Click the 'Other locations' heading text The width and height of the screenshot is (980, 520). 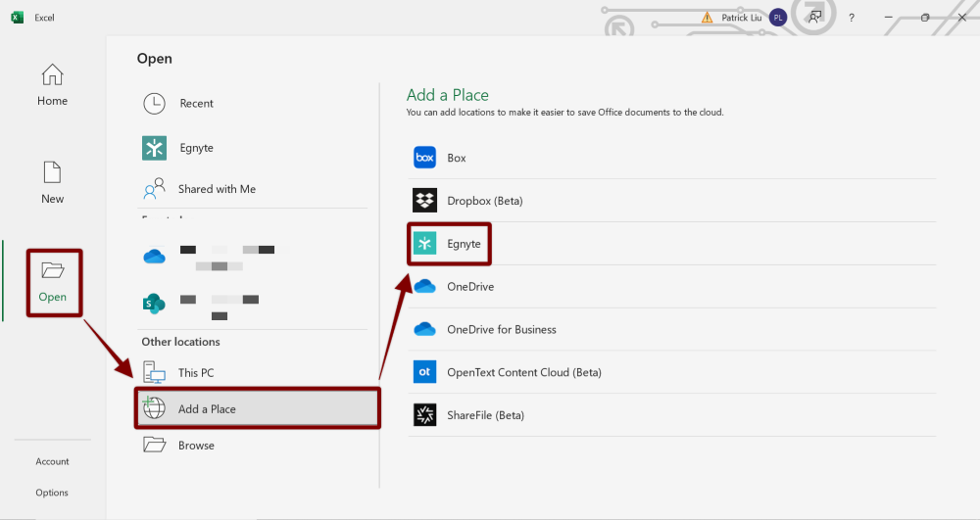pos(180,342)
